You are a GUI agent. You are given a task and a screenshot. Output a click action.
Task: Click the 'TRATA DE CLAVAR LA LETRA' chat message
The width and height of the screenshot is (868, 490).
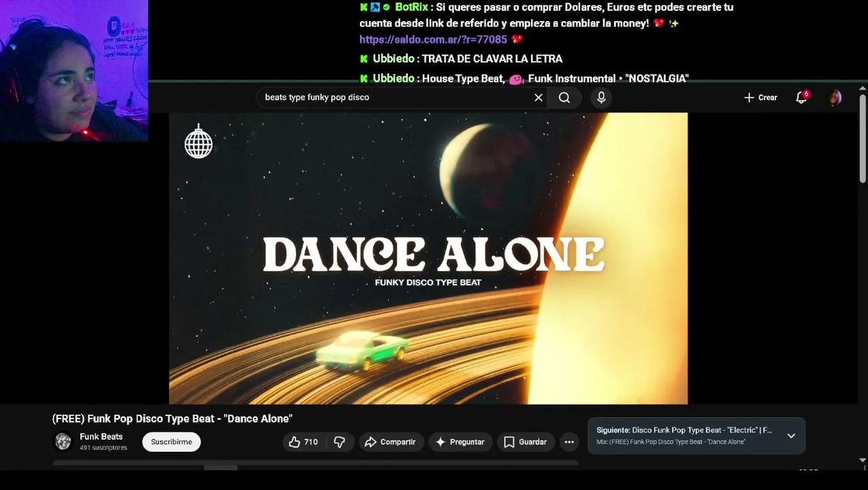point(492,59)
